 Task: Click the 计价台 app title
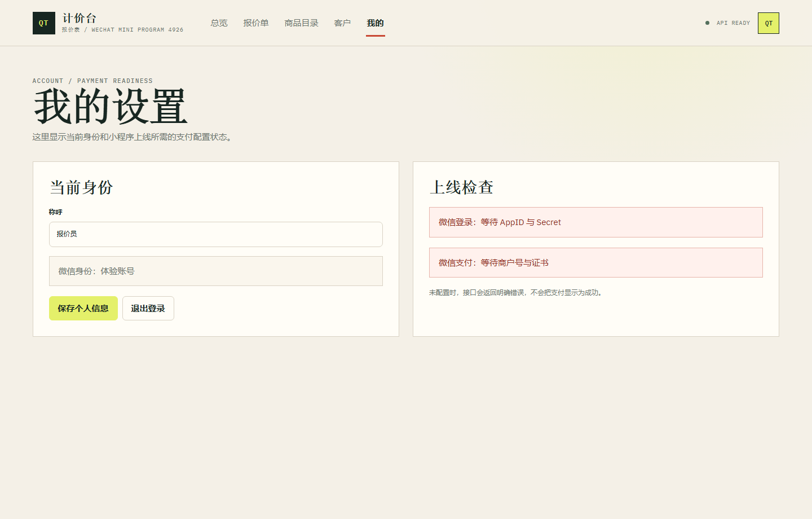coord(80,18)
